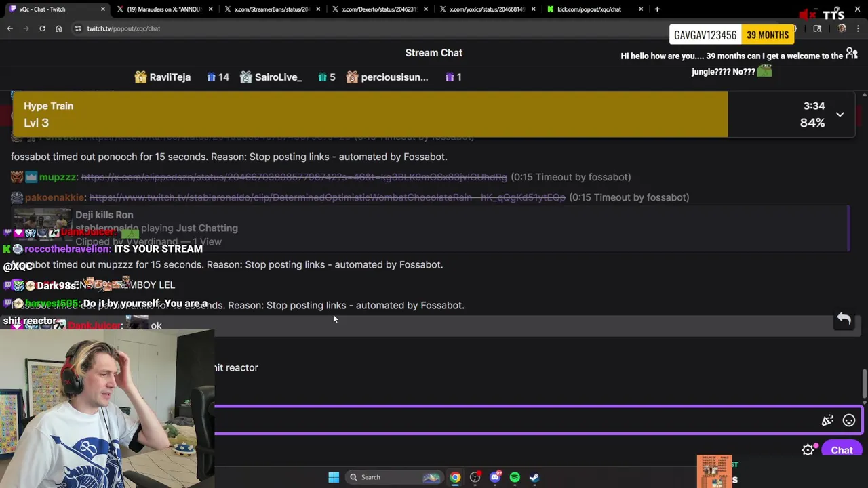Click the chat scrollbar
Viewport: 868px width, 488px height.
pos(864,384)
